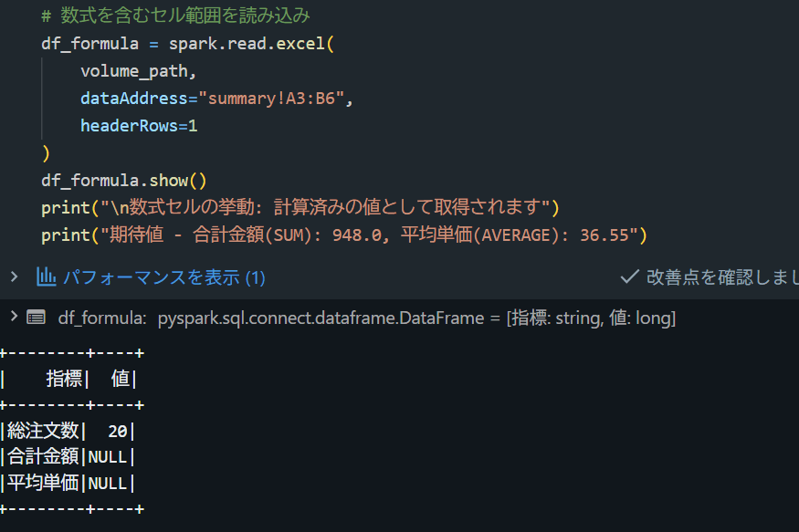The height and width of the screenshot is (532, 799).
Task: Click the volume_path argument line
Action: point(138,71)
